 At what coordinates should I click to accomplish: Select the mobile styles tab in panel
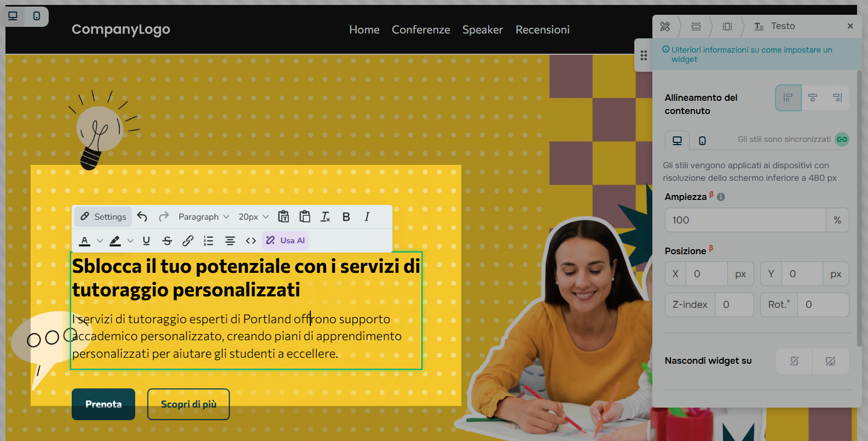702,141
